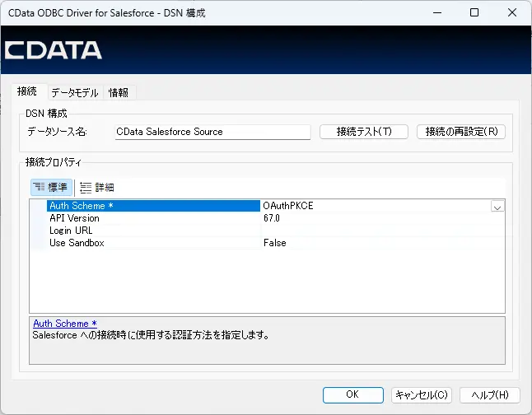
Task: Click the OK button
Action: pos(352,395)
